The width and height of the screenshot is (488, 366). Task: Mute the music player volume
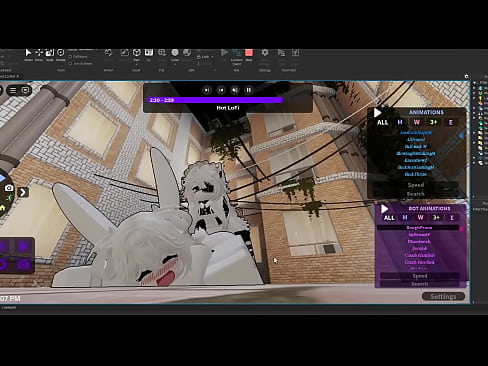pos(235,90)
